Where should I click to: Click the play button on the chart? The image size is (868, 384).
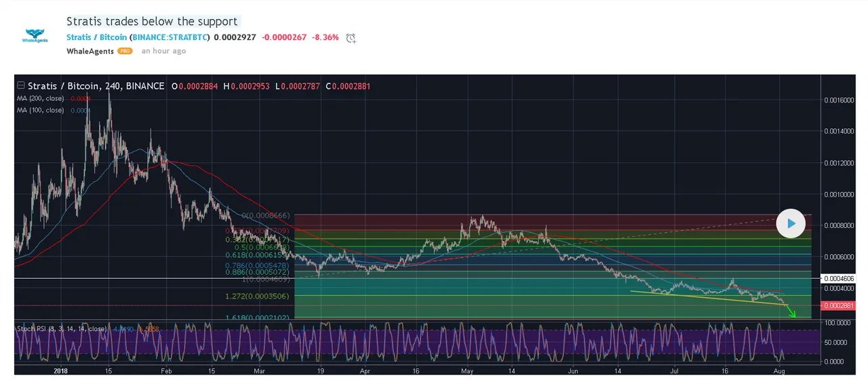pyautogui.click(x=791, y=223)
